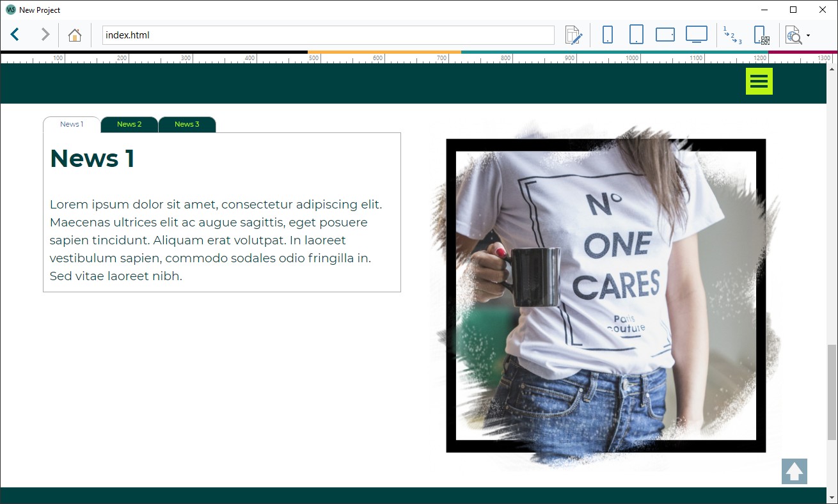The height and width of the screenshot is (504, 838).
Task: Expand the dropdown next to the source viewer
Action: point(807,36)
